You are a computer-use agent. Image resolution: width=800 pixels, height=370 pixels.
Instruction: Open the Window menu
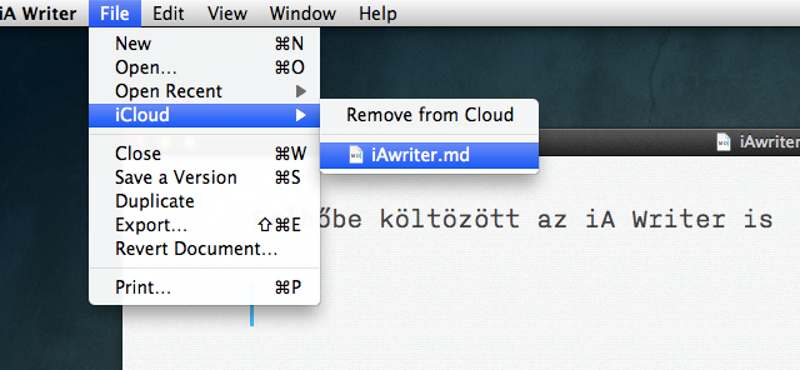[303, 13]
